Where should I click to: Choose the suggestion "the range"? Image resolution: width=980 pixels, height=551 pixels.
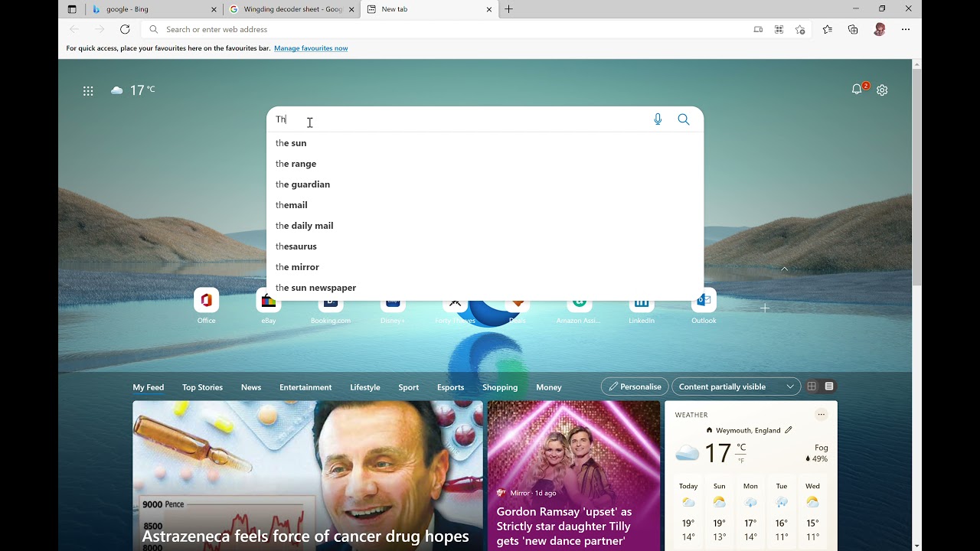pyautogui.click(x=485, y=164)
